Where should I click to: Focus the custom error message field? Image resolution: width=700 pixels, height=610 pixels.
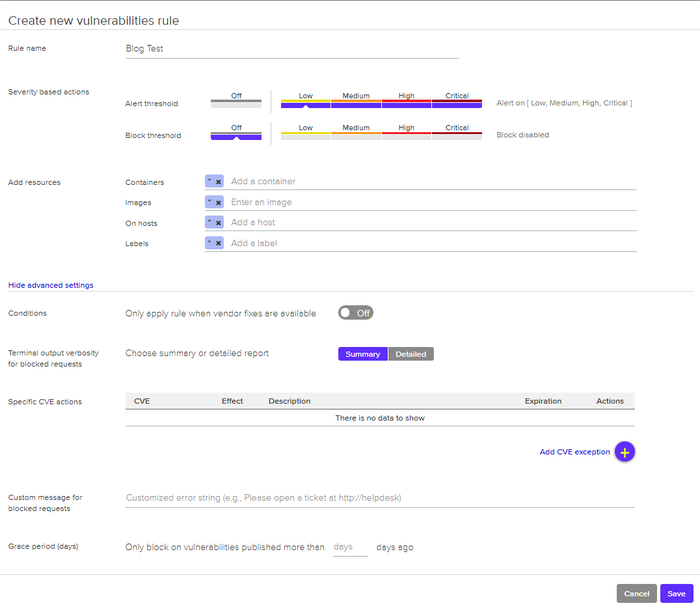click(x=379, y=498)
